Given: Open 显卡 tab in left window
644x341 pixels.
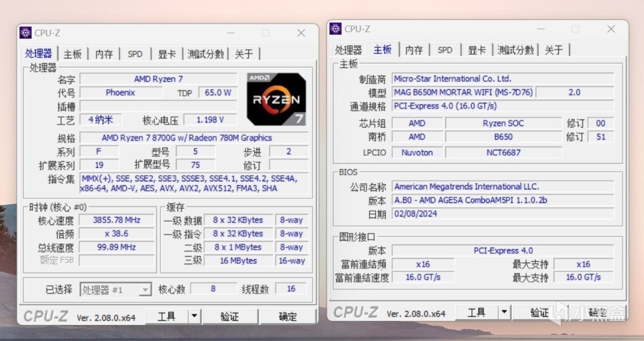Looking at the screenshot, I should pyautogui.click(x=167, y=54).
